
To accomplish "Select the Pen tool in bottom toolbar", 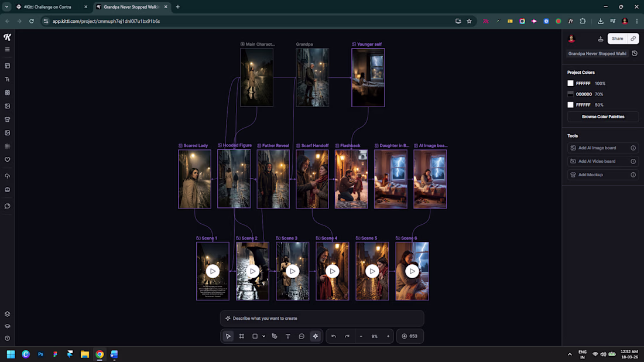I will point(275,336).
